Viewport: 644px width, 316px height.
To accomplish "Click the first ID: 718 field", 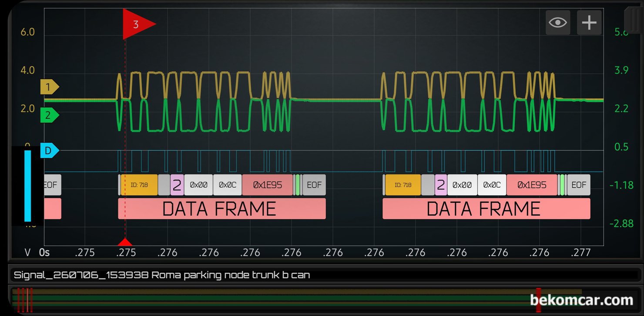I will tap(139, 185).
